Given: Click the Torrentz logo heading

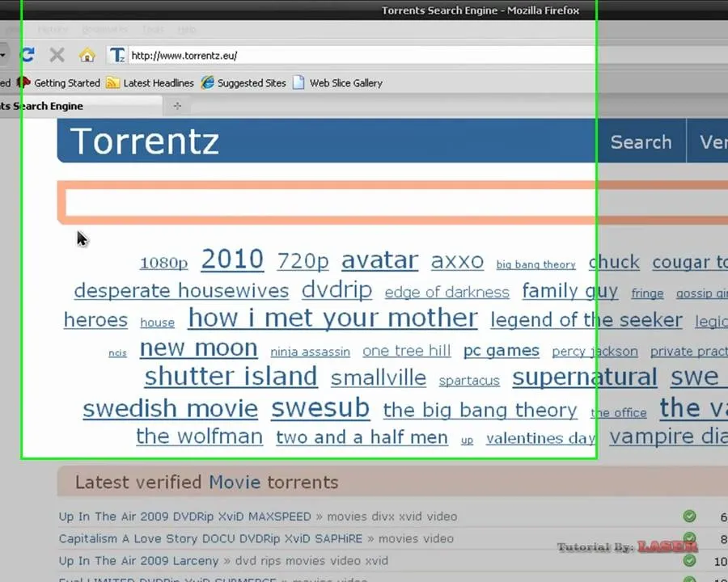Looking at the screenshot, I should pos(145,141).
